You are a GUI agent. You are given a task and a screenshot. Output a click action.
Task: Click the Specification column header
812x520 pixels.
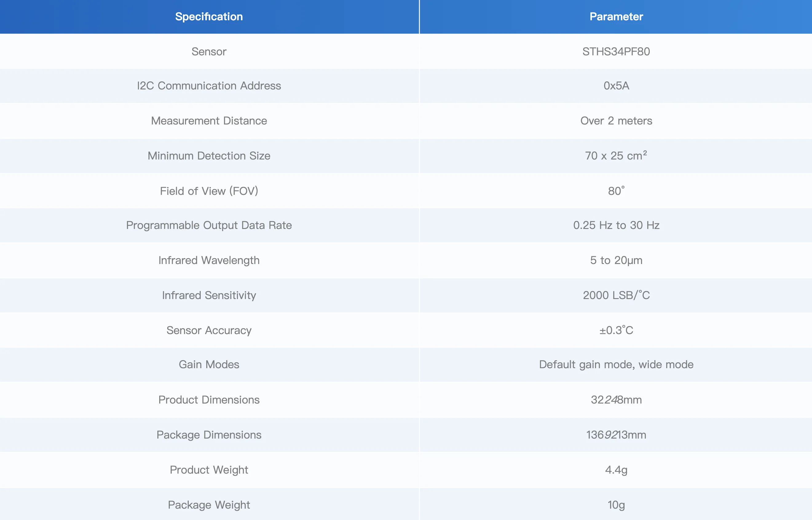coord(209,17)
